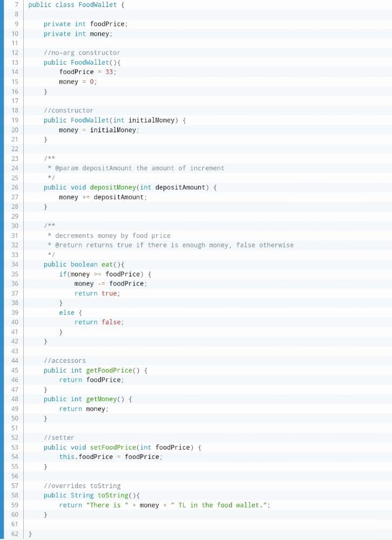This screenshot has height=540, width=392.
Task: Click the 'else {' line
Action: (x=70, y=313)
